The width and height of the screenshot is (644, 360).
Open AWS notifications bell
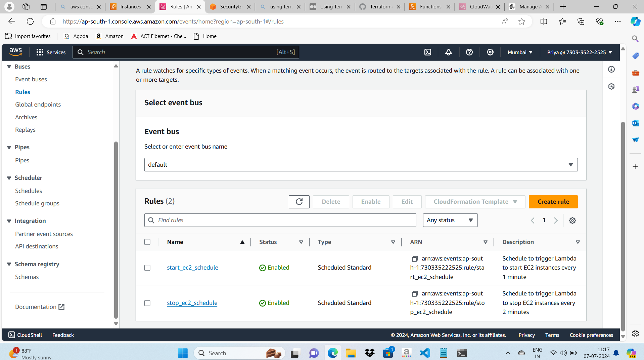point(448,52)
